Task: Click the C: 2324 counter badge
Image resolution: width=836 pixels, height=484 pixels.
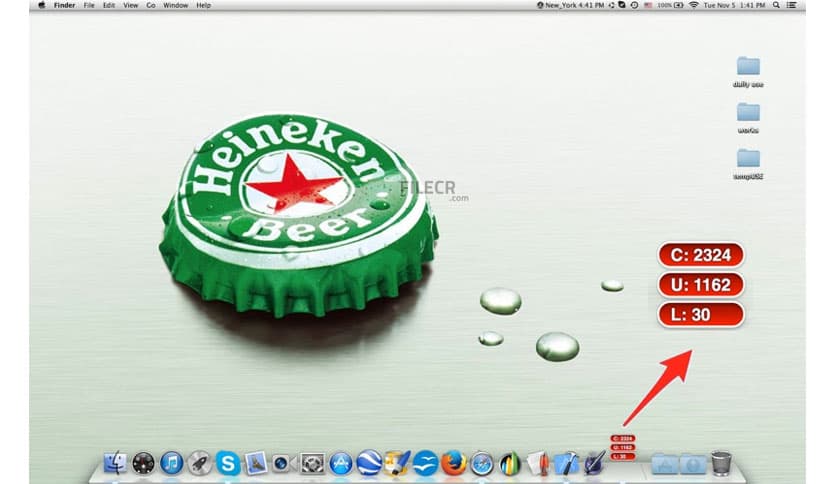Action: (701, 255)
